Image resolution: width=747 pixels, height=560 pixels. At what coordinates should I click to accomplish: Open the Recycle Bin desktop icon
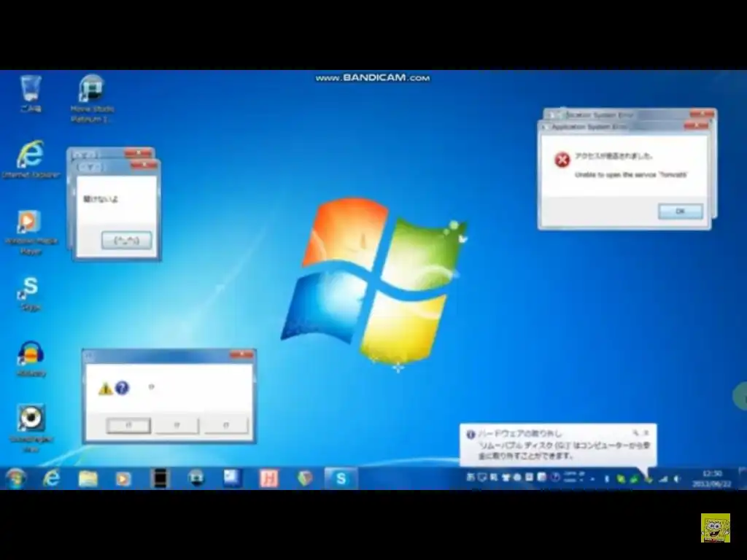pos(31,93)
